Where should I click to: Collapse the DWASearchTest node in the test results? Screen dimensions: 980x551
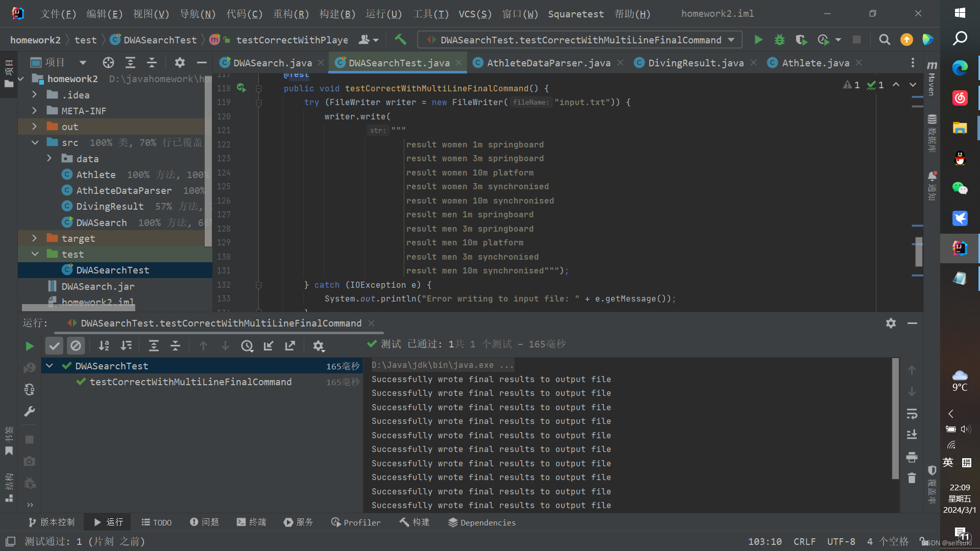click(x=50, y=366)
